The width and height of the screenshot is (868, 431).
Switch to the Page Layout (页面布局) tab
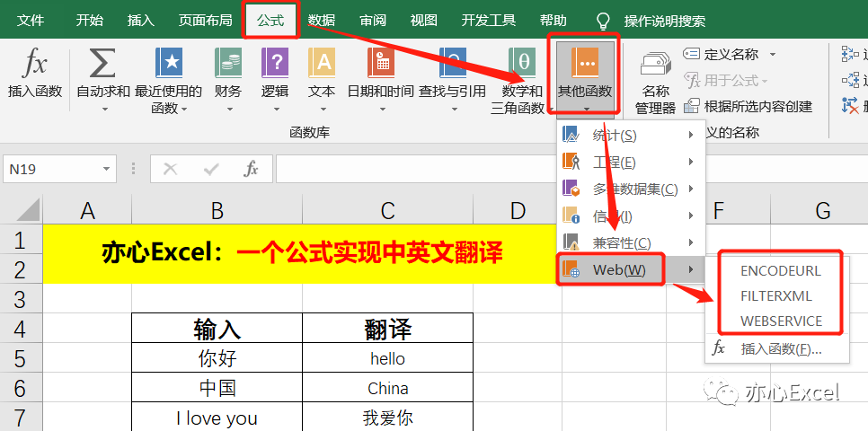click(206, 21)
